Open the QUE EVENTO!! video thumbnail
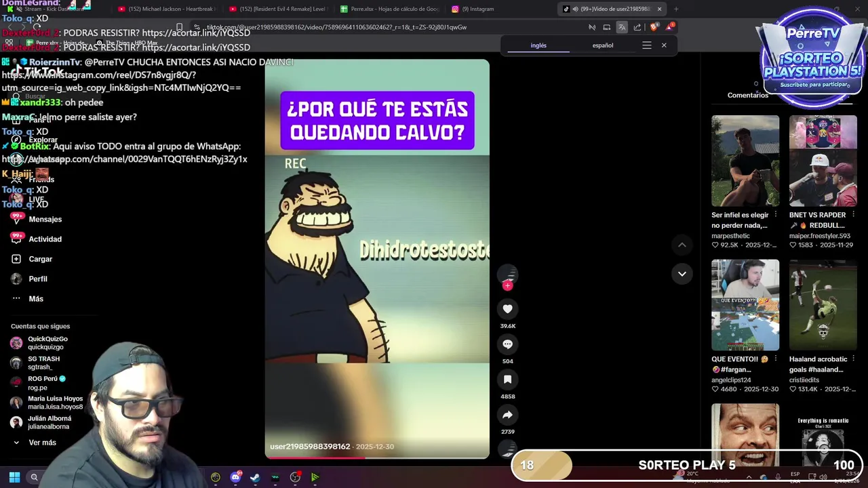Image resolution: width=868 pixels, height=488 pixels. [745, 305]
